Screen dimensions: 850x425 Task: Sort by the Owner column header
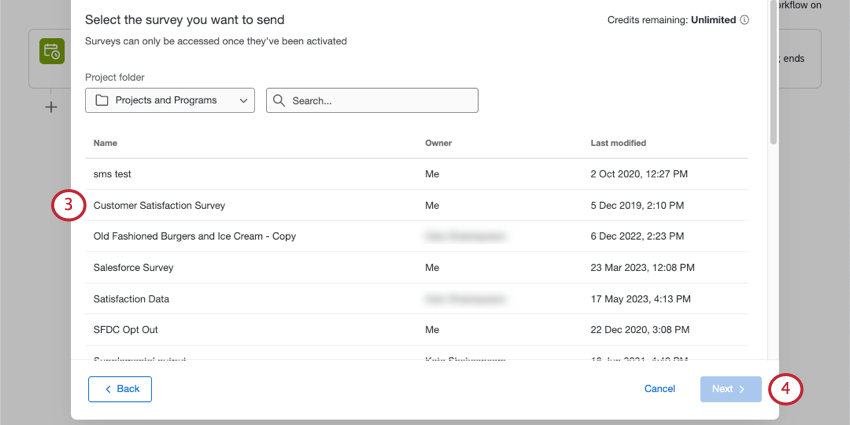pos(438,143)
